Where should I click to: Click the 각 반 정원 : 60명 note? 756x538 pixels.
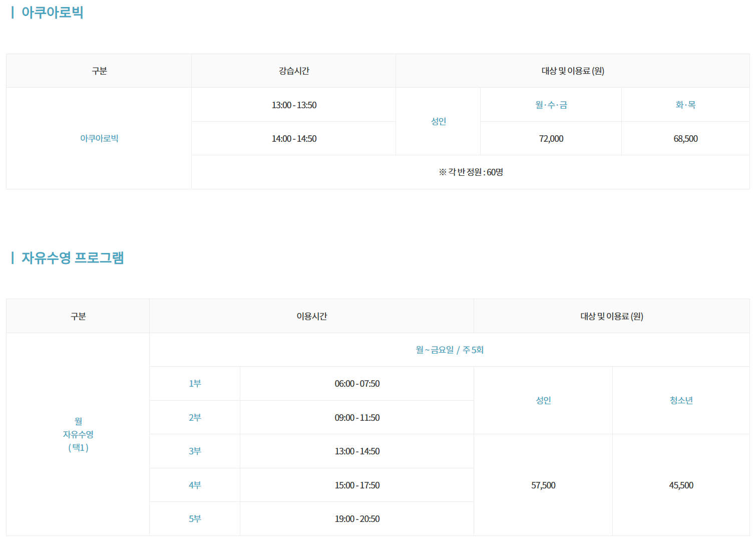pyautogui.click(x=471, y=172)
